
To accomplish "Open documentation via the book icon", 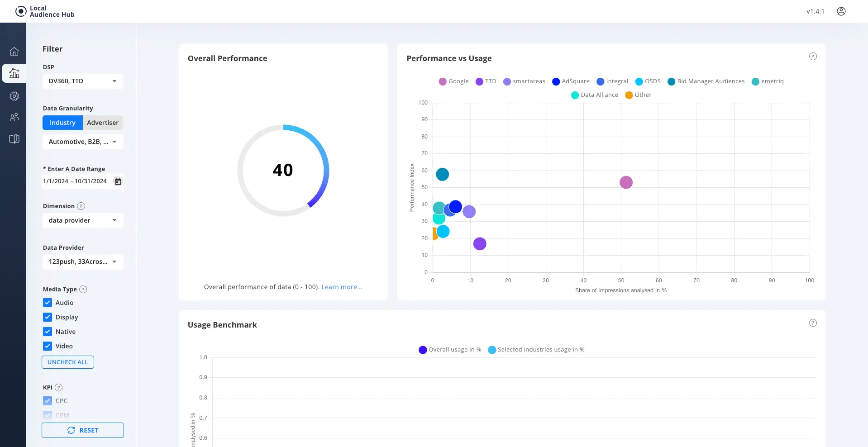I will 14,138.
